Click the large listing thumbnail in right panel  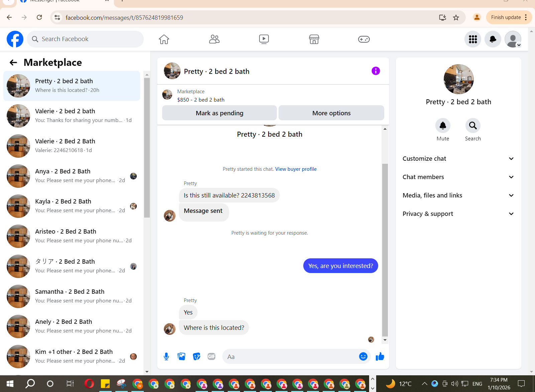click(458, 79)
